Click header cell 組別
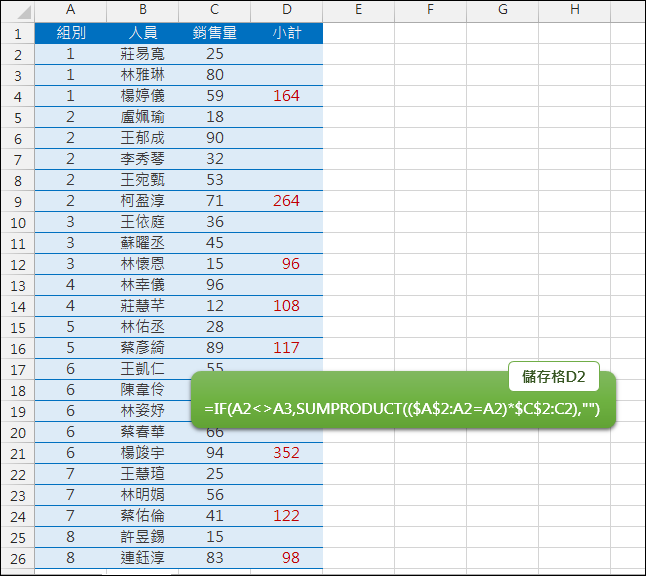The height and width of the screenshot is (576, 646). (x=70, y=33)
